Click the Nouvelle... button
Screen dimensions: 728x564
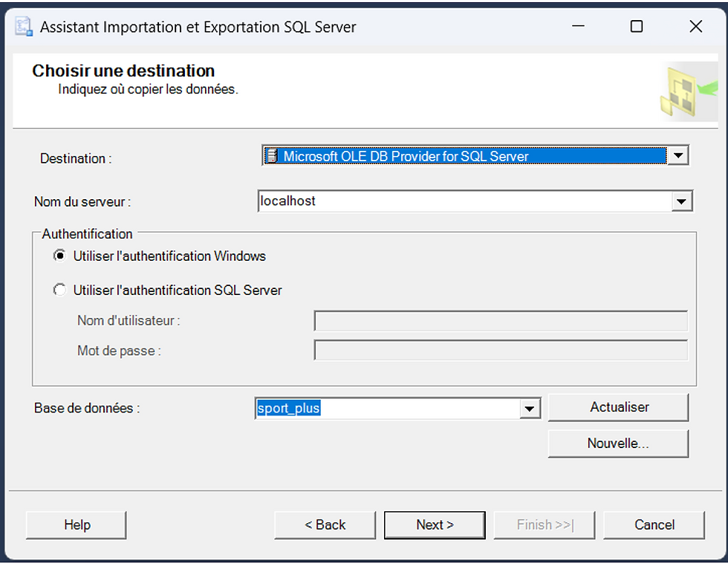tap(618, 444)
